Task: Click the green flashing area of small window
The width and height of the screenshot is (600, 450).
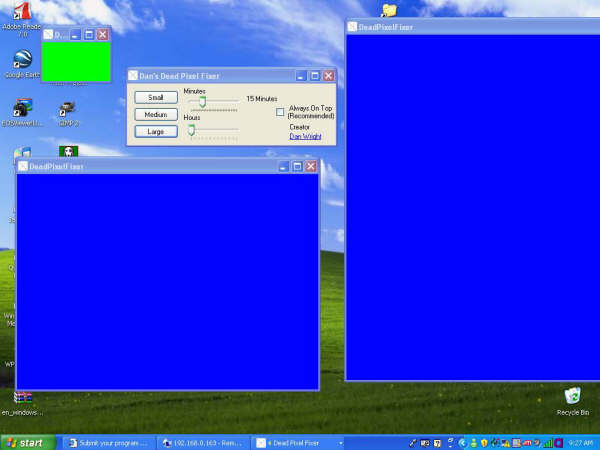Action: tap(76, 62)
